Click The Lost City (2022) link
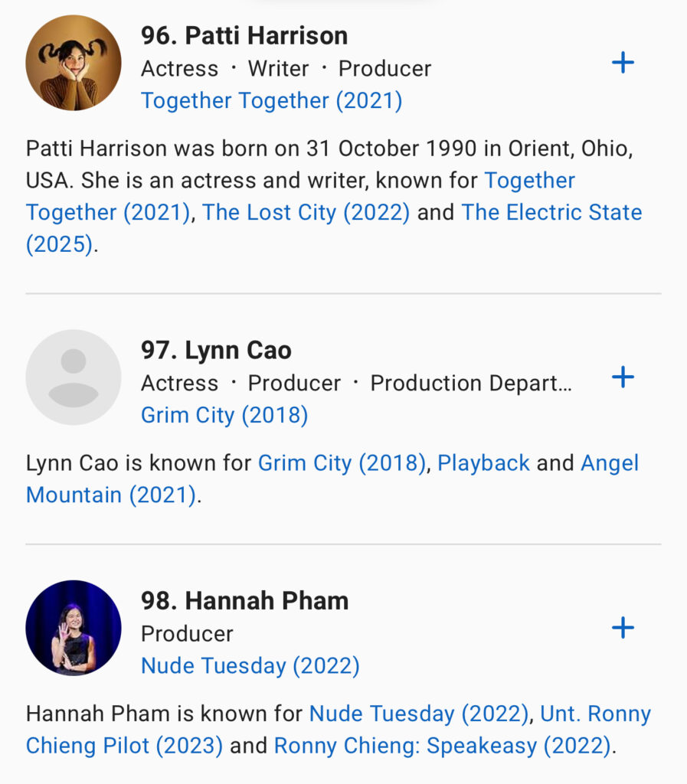The height and width of the screenshot is (784, 687). coord(306,212)
